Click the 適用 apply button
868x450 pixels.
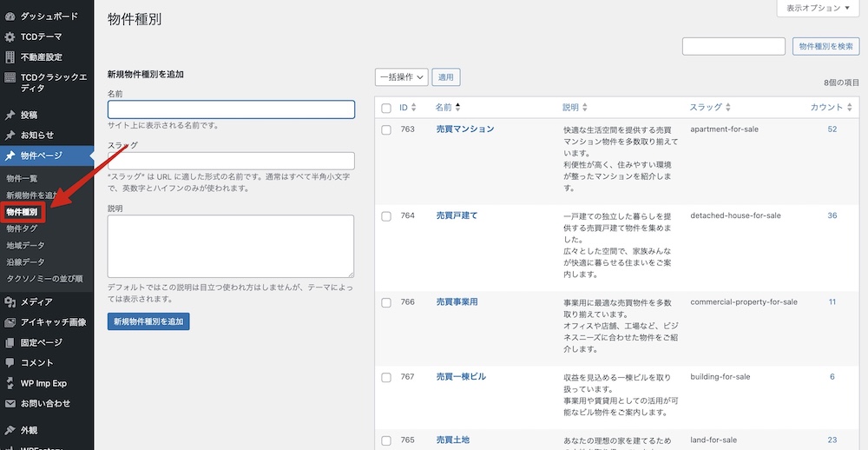coord(446,77)
